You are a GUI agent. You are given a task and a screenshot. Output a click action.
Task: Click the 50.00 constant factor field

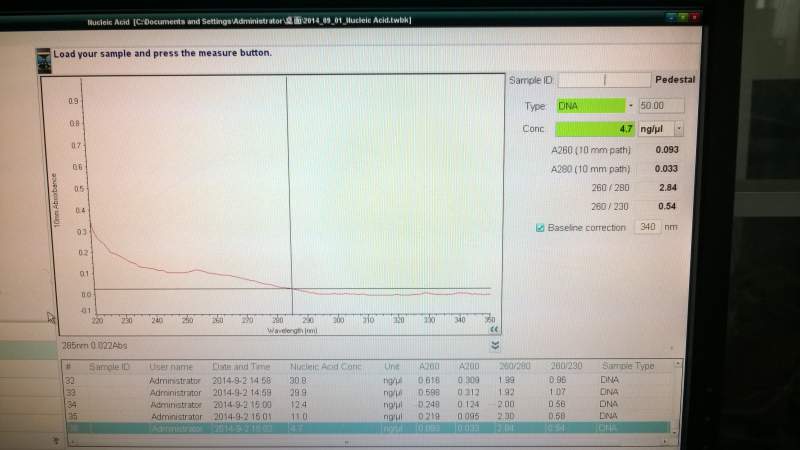point(661,106)
